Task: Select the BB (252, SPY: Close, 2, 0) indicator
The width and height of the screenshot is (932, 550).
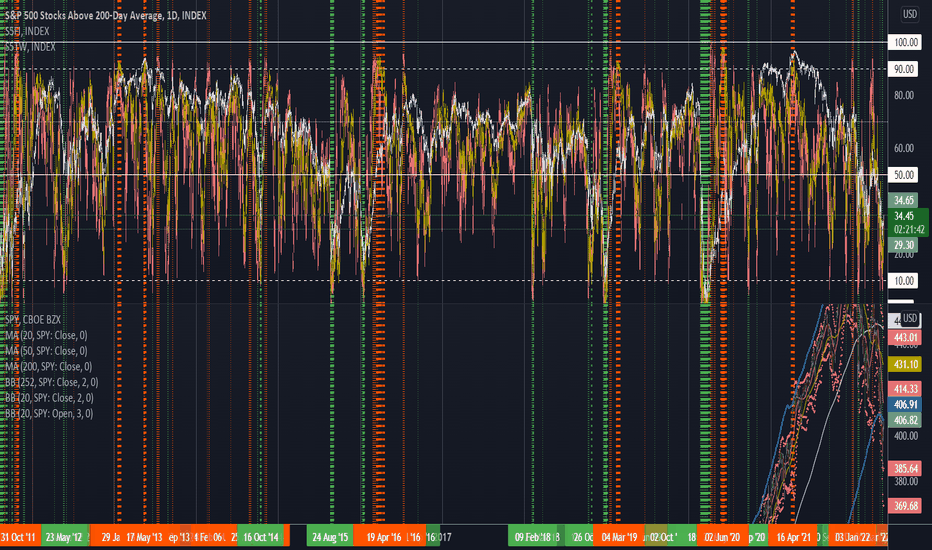Action: click(52, 382)
